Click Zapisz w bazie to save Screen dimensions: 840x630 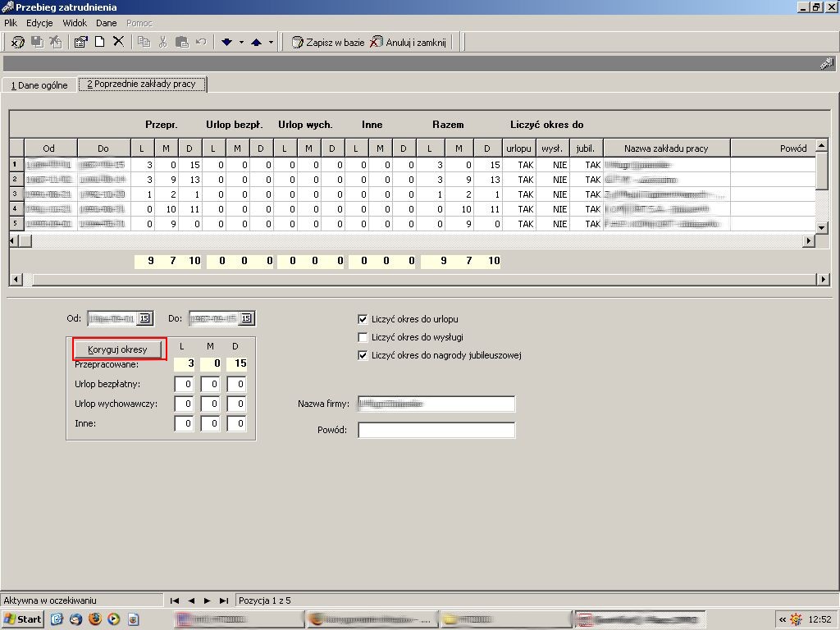click(328, 42)
